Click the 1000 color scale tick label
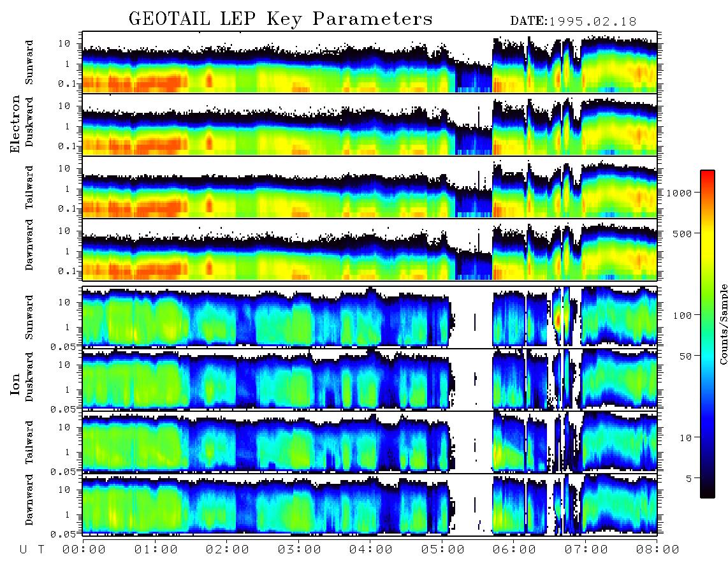The image size is (728, 561). (x=679, y=193)
